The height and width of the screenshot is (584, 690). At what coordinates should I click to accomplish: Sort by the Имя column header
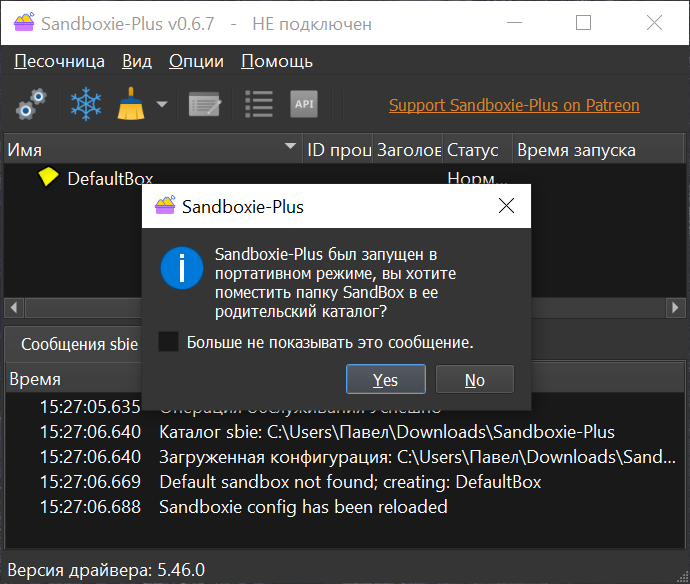click(153, 150)
